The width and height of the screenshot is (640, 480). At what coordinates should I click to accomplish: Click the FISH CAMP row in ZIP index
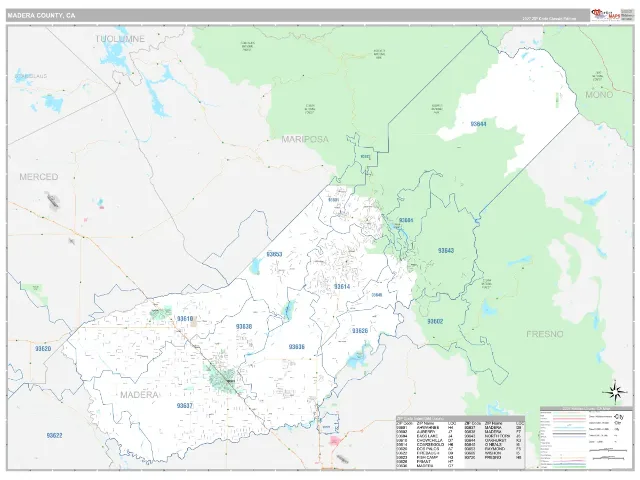pos(426,458)
